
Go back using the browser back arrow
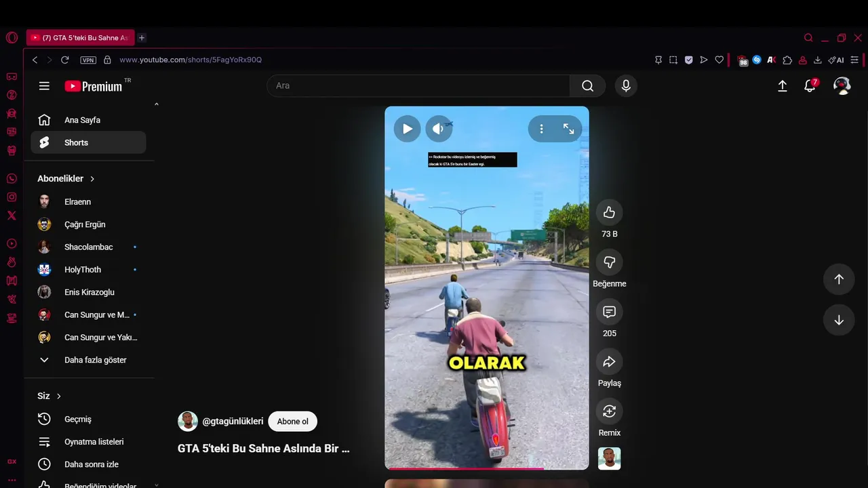[x=35, y=60]
